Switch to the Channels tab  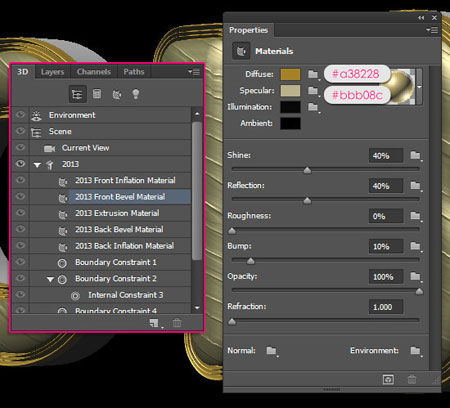click(94, 72)
